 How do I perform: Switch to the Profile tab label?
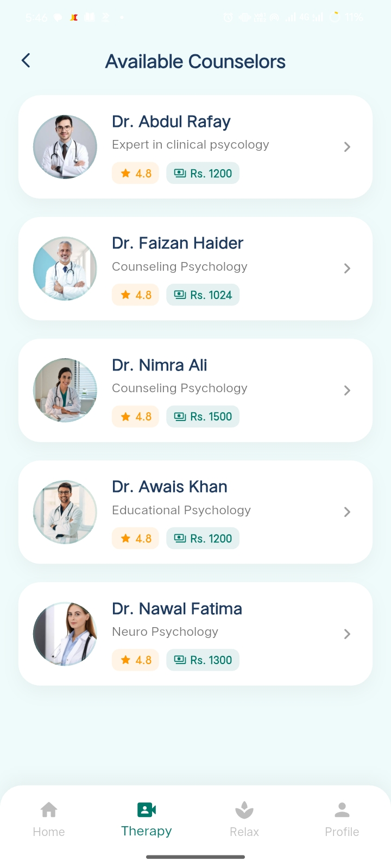(342, 832)
